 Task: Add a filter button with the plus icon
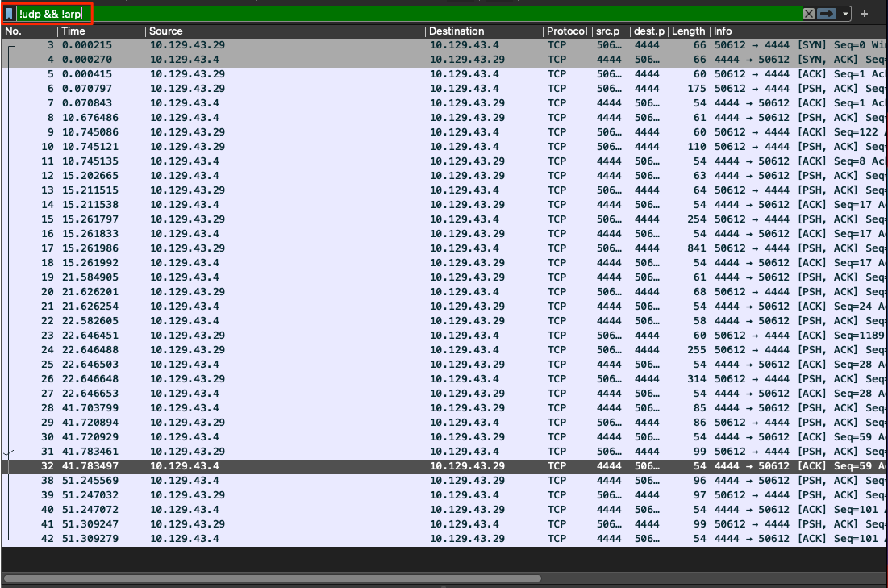coord(865,14)
